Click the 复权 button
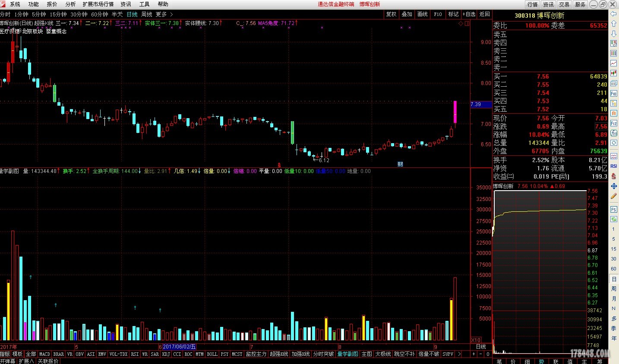 pos(391,14)
